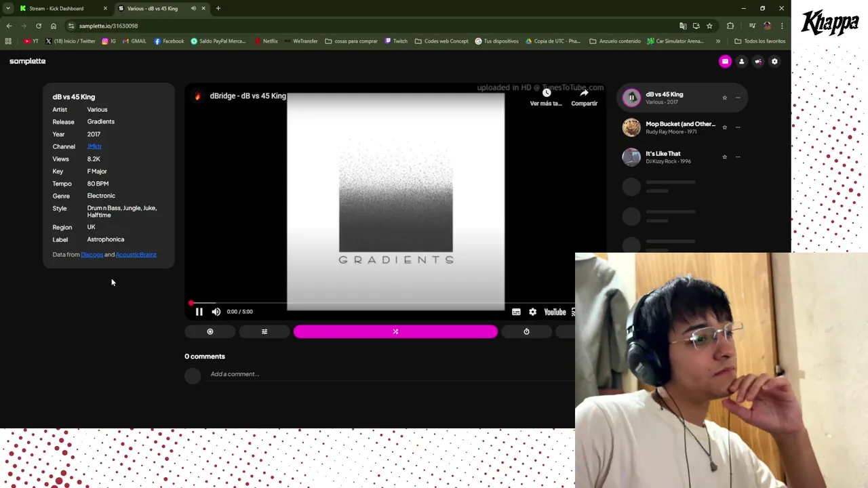This screenshot has height=488, width=868.
Task: Open the YT bookmark
Action: coord(31,41)
